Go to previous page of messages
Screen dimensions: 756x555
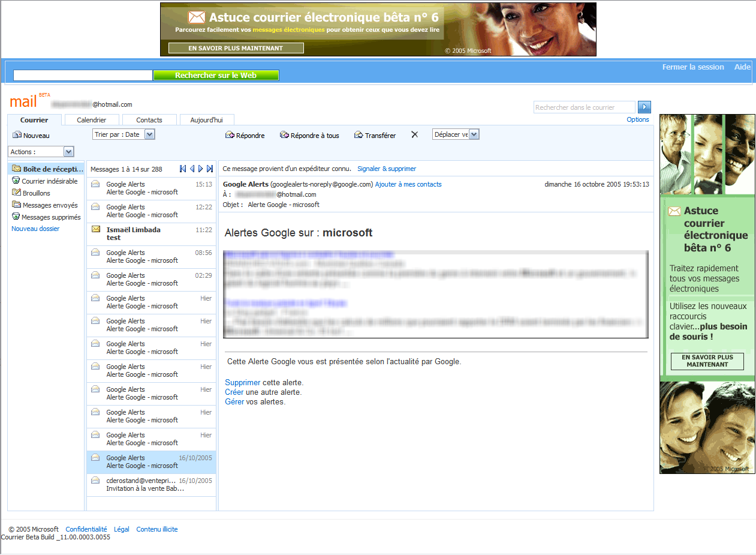coord(192,169)
